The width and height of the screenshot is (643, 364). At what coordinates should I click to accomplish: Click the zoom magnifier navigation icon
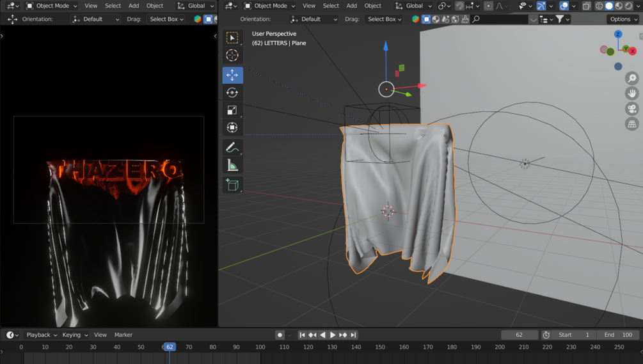[x=631, y=78]
